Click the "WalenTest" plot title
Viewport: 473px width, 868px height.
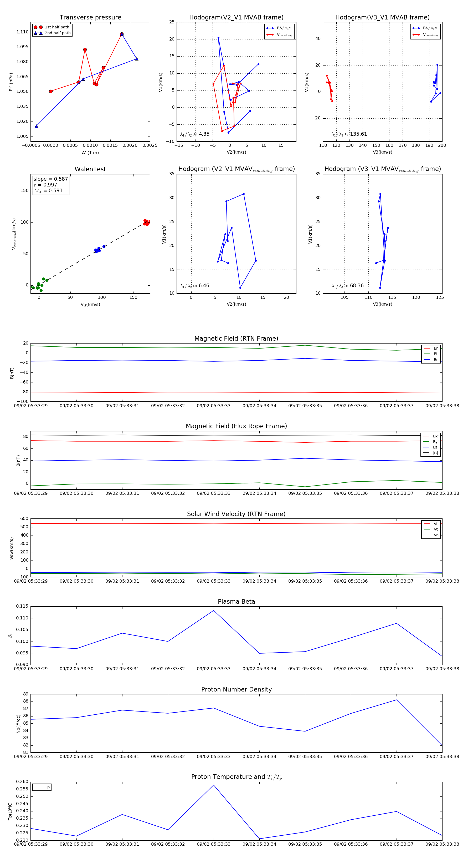(90, 169)
